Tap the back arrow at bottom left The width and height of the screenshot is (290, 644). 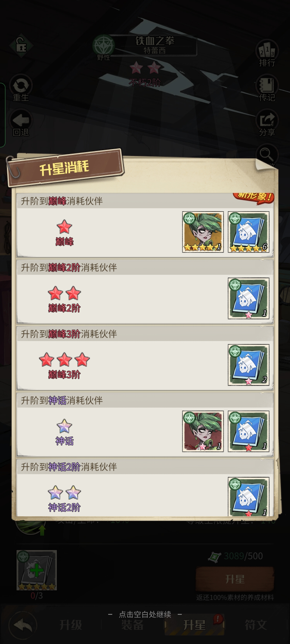(x=23, y=625)
